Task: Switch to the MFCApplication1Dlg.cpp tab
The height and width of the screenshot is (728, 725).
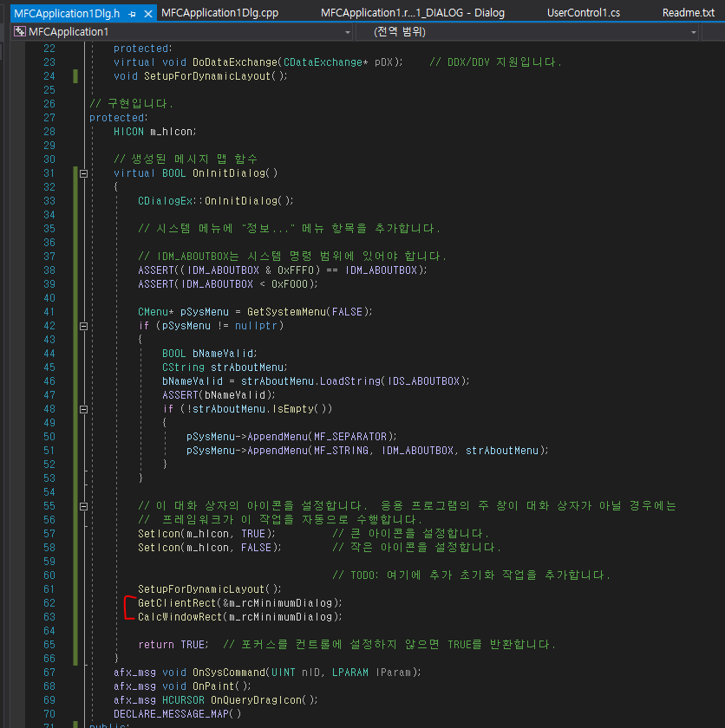Action: tap(220, 12)
